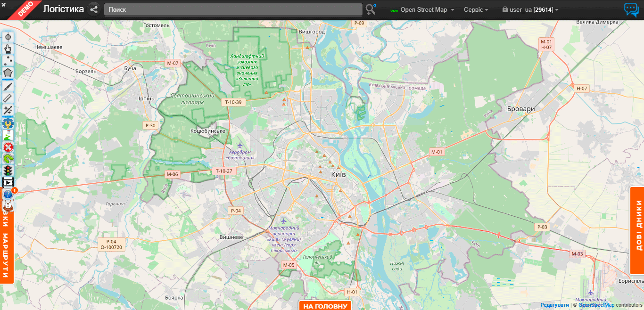This screenshot has width=644, height=310.
Task: Open the route settings gear tool
Action: (x=8, y=123)
